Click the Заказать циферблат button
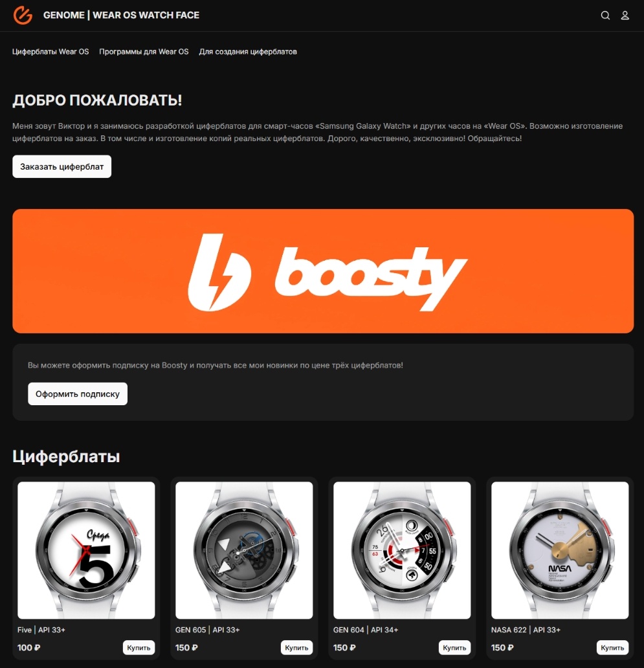Image resolution: width=644 pixels, height=668 pixels. tap(61, 166)
